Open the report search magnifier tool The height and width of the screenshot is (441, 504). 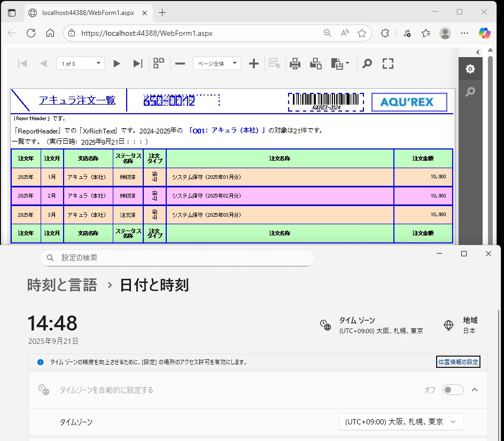point(367,64)
